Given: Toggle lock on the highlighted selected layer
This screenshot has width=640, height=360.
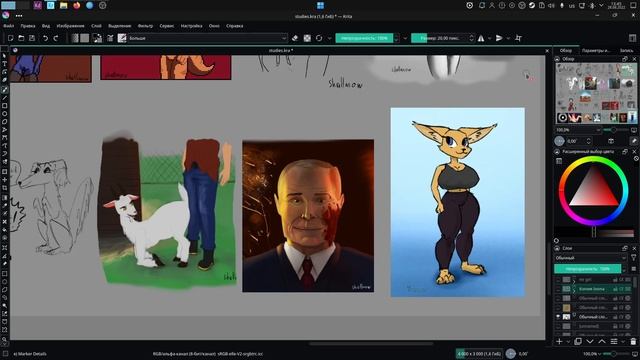Looking at the screenshot, I should pos(615,289).
